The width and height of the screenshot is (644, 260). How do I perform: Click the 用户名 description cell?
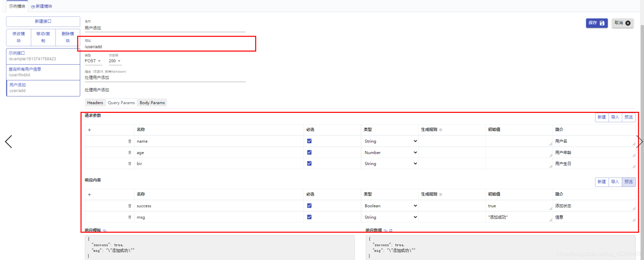tap(594, 141)
